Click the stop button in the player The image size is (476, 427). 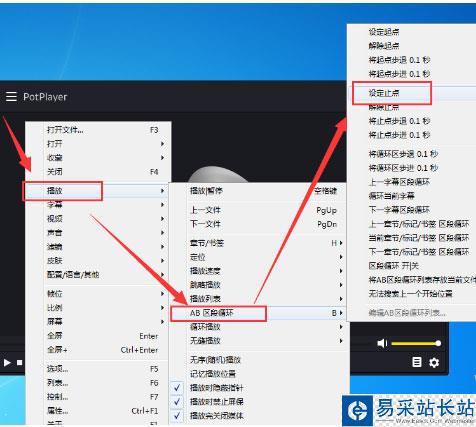pos(20,362)
